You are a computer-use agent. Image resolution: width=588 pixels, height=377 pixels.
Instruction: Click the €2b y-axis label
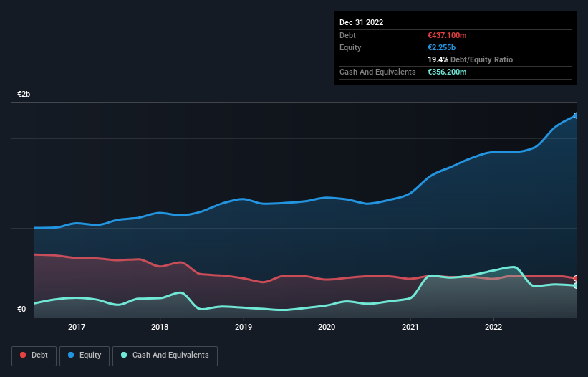coord(24,94)
